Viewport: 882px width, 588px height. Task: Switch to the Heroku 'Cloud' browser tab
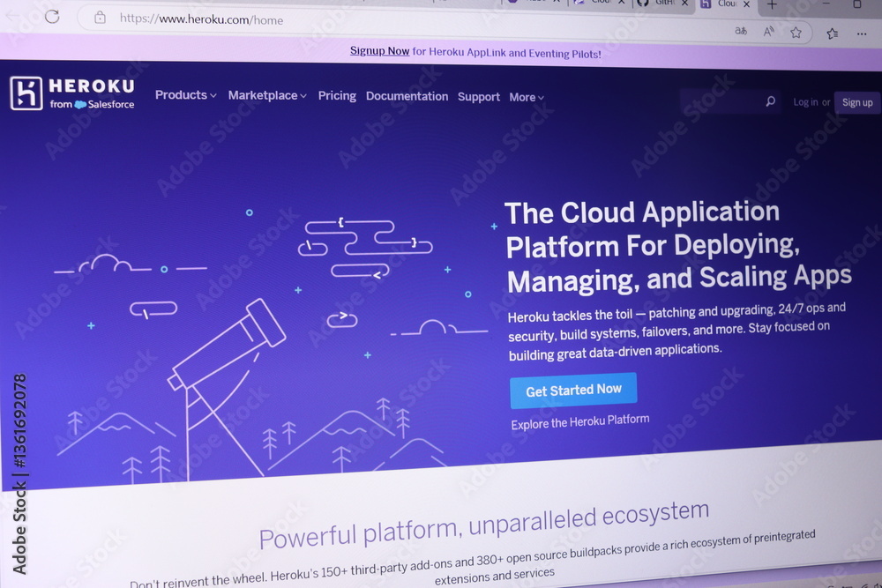click(x=726, y=4)
